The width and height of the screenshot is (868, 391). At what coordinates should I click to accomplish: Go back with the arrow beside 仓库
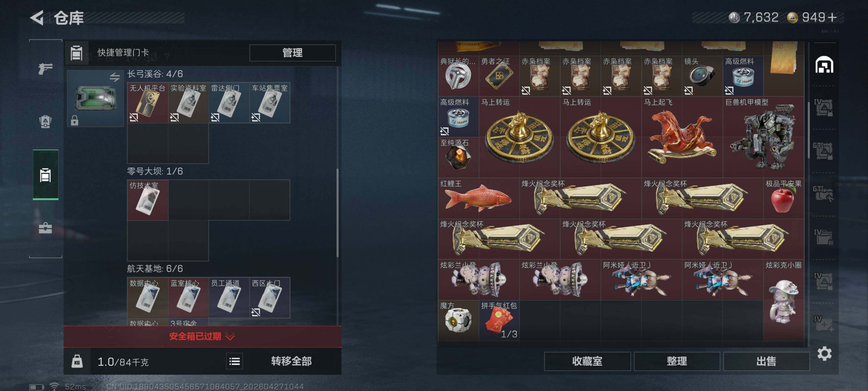tap(37, 18)
